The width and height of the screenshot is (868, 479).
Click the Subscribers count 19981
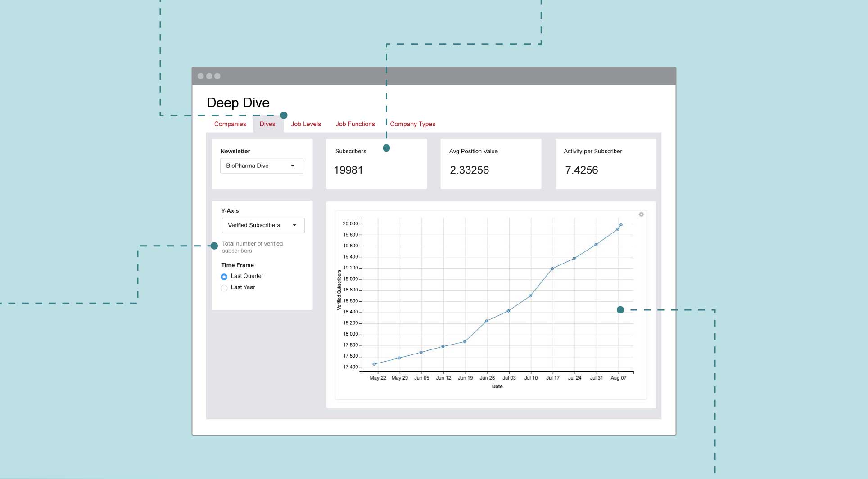point(348,170)
